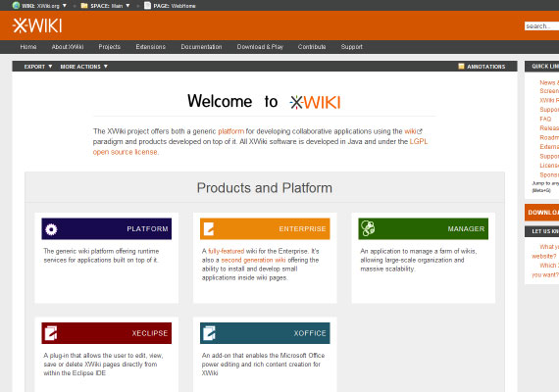Open the Extensions menu item
The width and height of the screenshot is (559, 392).
[x=150, y=47]
